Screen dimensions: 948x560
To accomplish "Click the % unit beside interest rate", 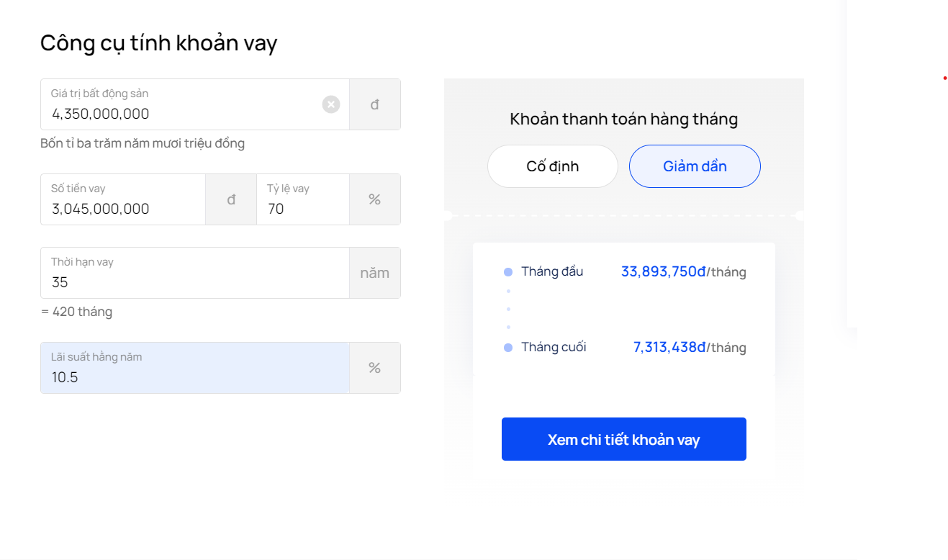I will (375, 368).
